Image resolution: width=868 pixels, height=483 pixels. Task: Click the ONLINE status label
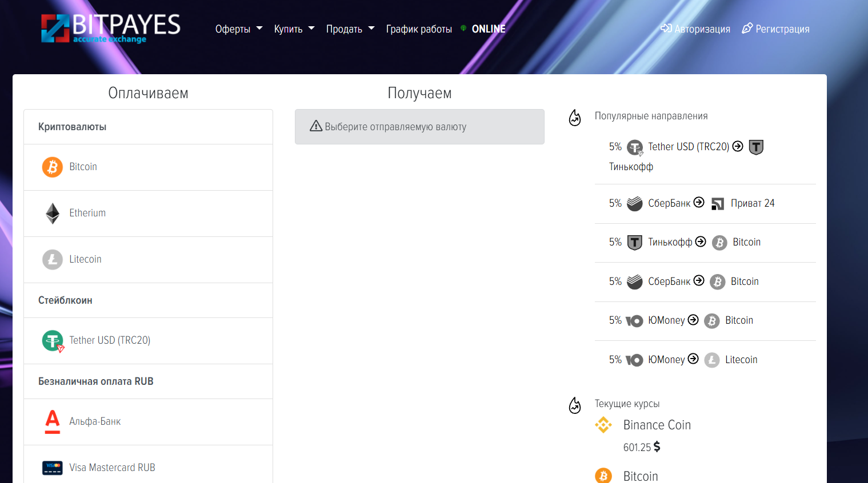click(489, 29)
